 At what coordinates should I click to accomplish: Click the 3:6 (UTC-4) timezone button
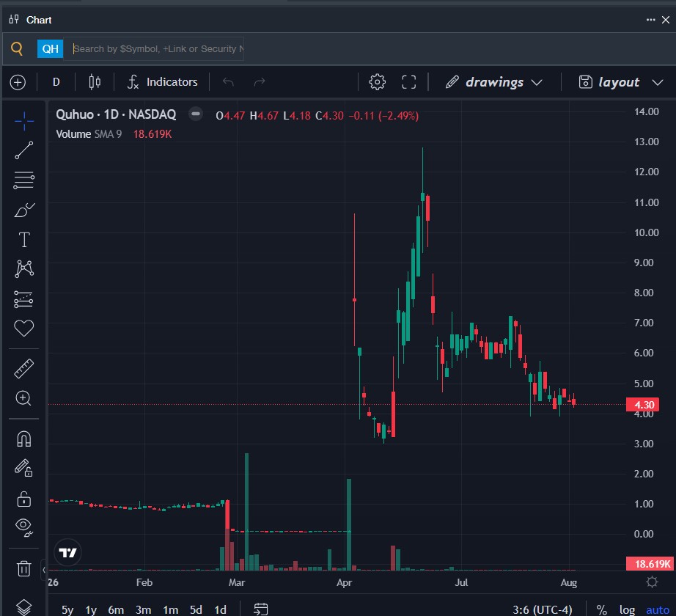point(542,609)
